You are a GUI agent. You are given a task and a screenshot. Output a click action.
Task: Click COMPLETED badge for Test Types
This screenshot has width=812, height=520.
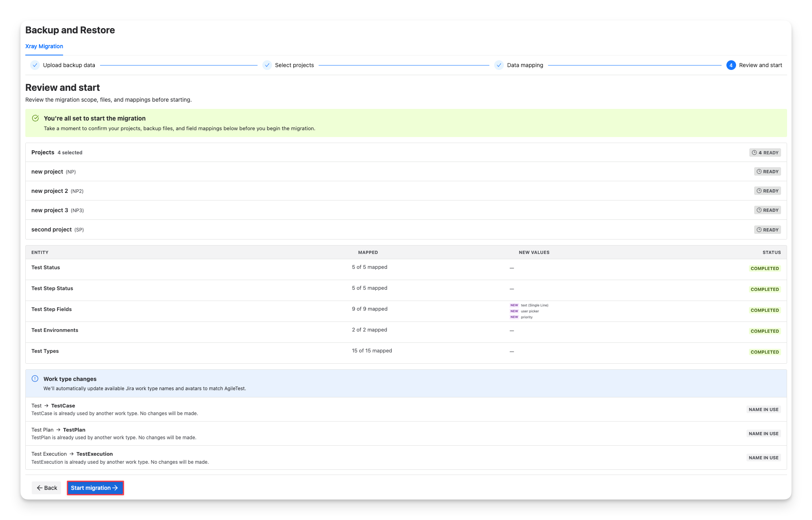tap(765, 352)
